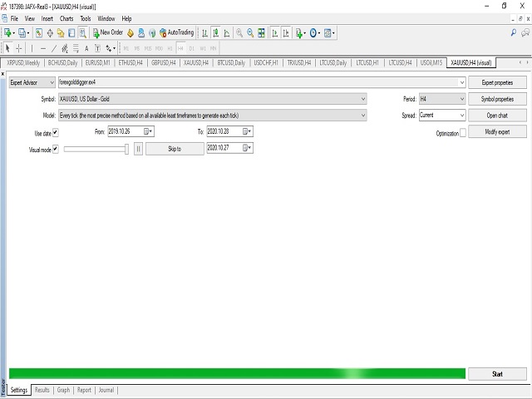Image resolution: width=532 pixels, height=399 pixels.
Task: Enable the Optimization checkbox
Action: [463, 133]
